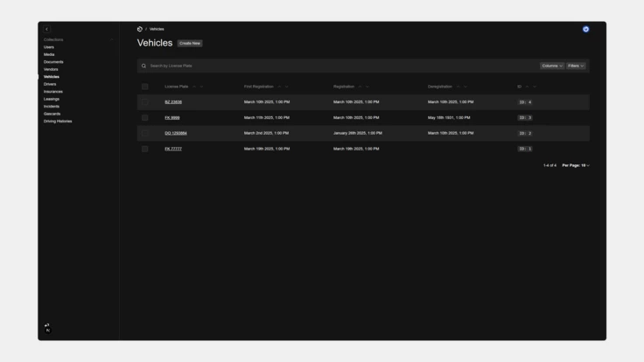Click the Payload home logo in breadcrumb
This screenshot has height=362, width=644.
[140, 29]
